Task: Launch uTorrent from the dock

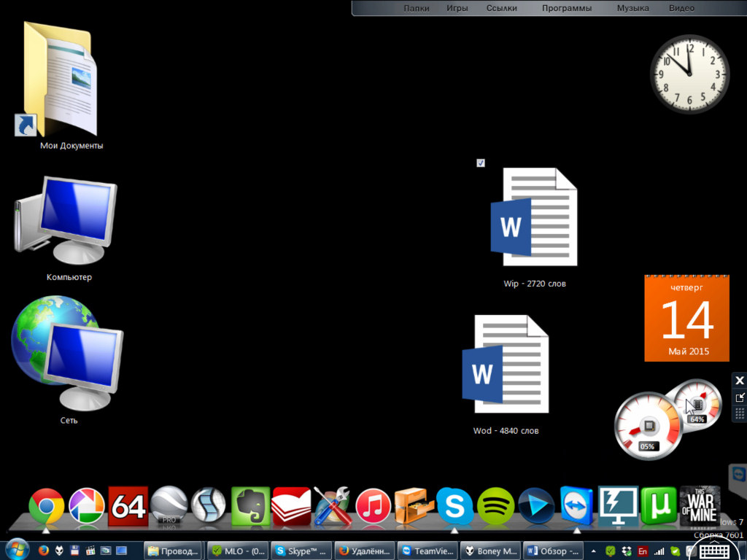Action: [x=658, y=505]
